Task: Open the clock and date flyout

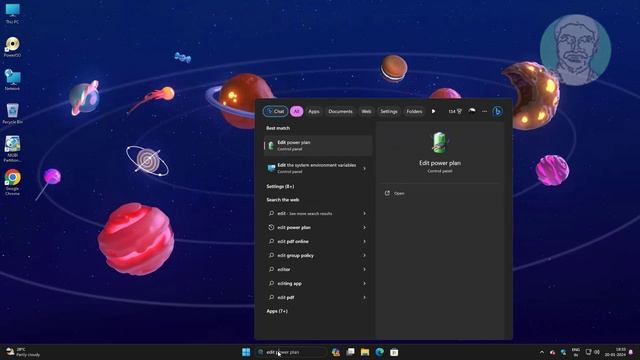Action: tap(615, 352)
